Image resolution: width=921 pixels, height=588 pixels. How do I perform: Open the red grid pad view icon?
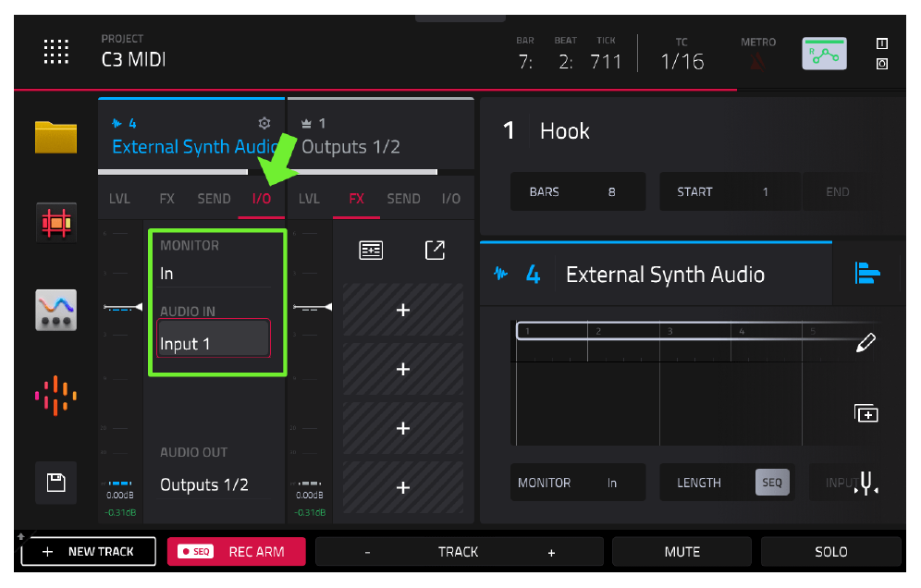[55, 223]
